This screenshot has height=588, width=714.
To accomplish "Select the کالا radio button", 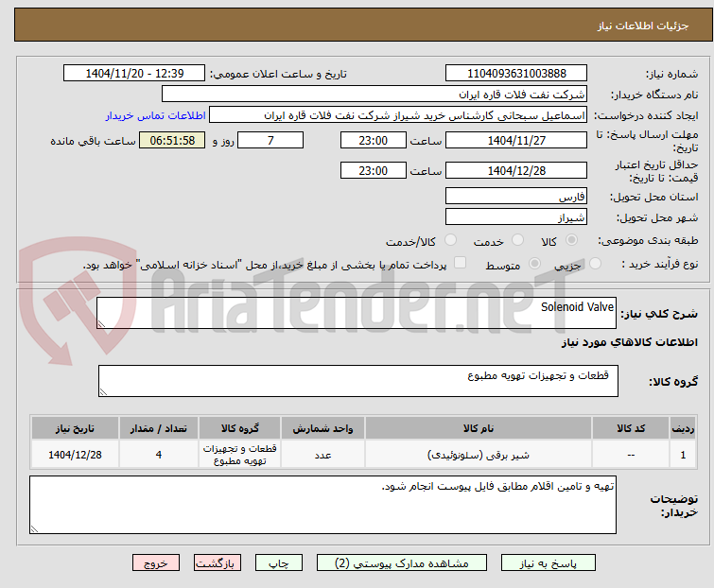I will click(571, 240).
